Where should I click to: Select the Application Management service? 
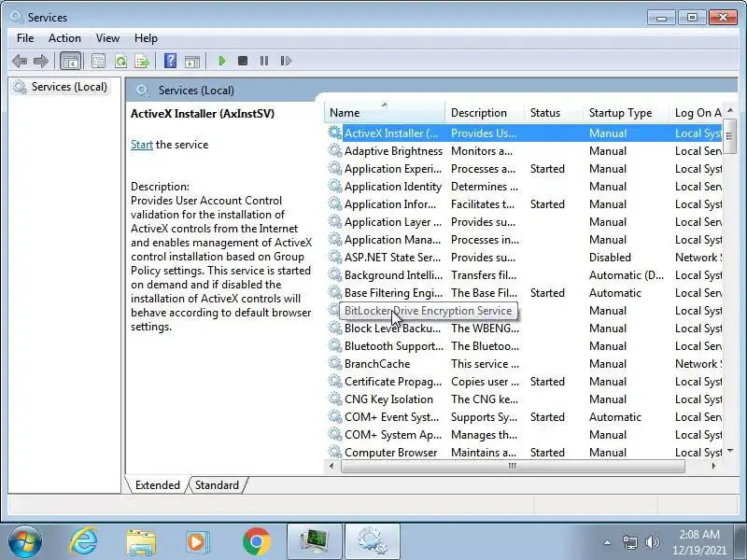click(524, 240)
